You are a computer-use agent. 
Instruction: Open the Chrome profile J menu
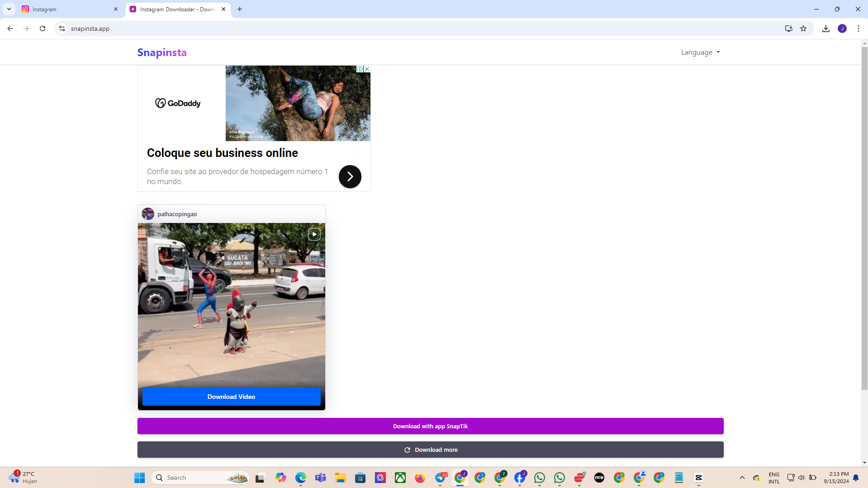842,28
